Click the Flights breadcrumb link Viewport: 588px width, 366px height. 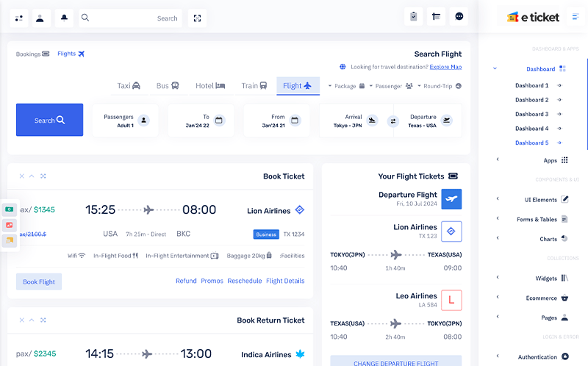(71, 54)
